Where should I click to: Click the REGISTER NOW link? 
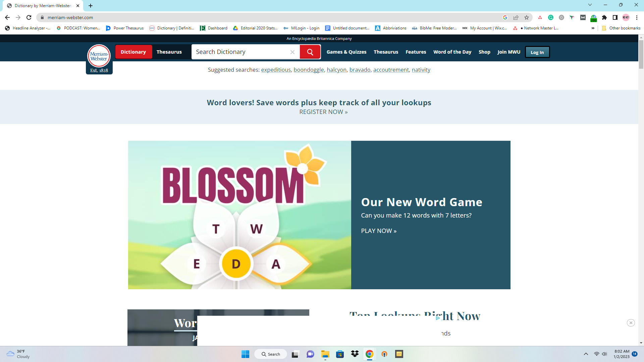(x=323, y=112)
